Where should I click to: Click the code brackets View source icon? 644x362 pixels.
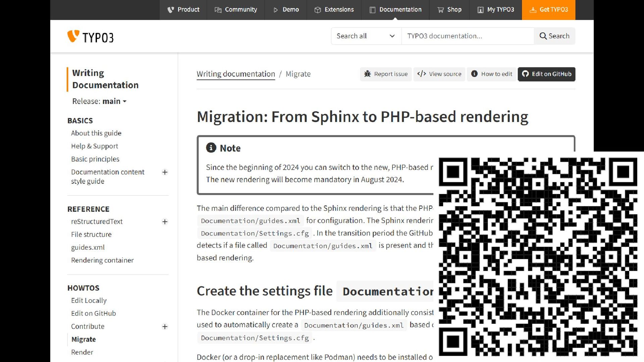[422, 74]
